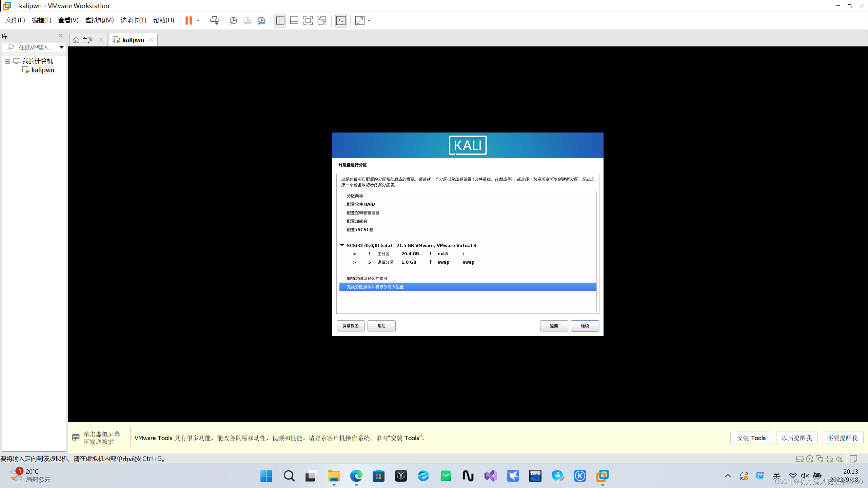Take a snapshot of this virtual machine
The height and width of the screenshot is (488, 868).
coord(233,21)
